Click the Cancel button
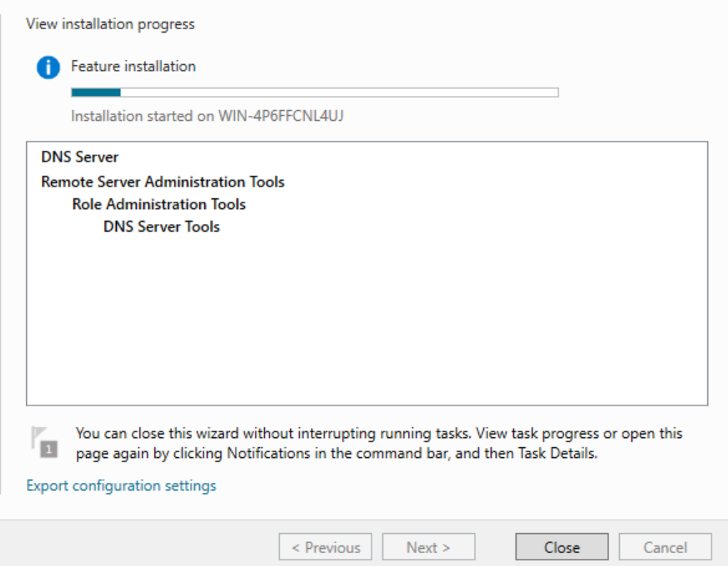 [665, 547]
